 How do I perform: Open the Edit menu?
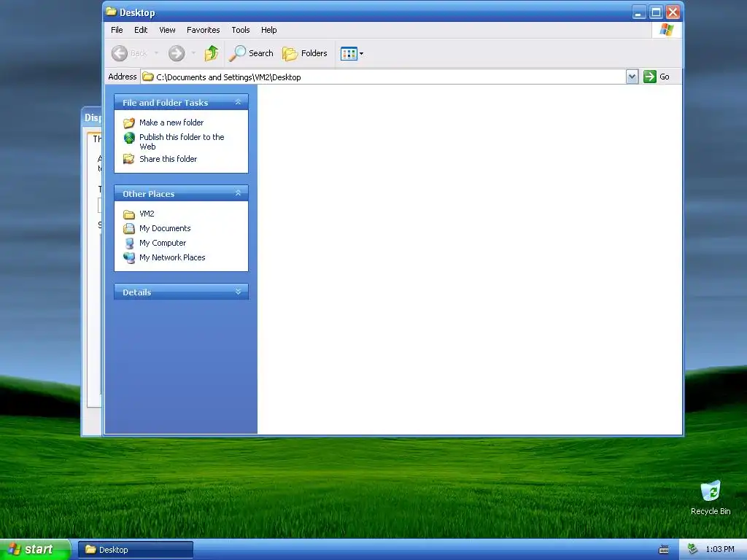click(x=141, y=30)
